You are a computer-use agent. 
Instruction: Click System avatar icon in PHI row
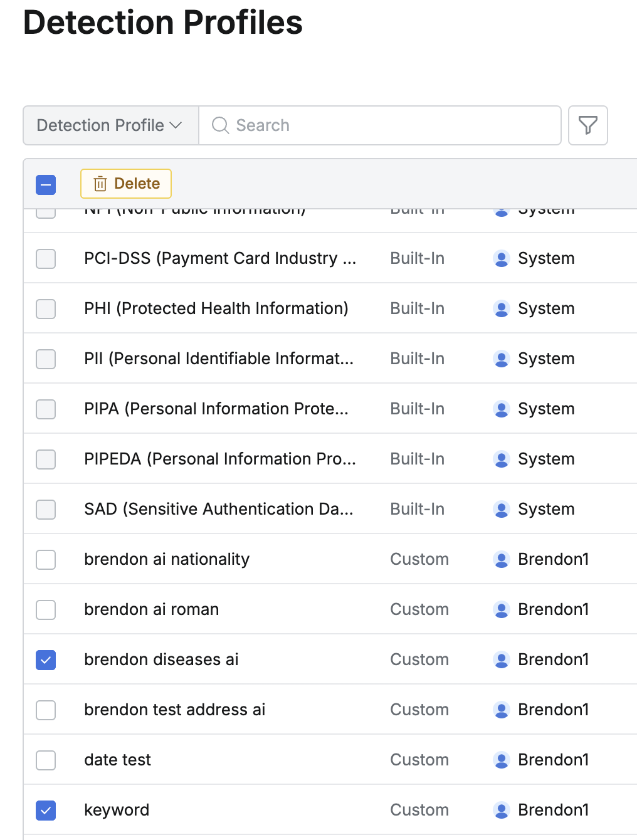501,308
